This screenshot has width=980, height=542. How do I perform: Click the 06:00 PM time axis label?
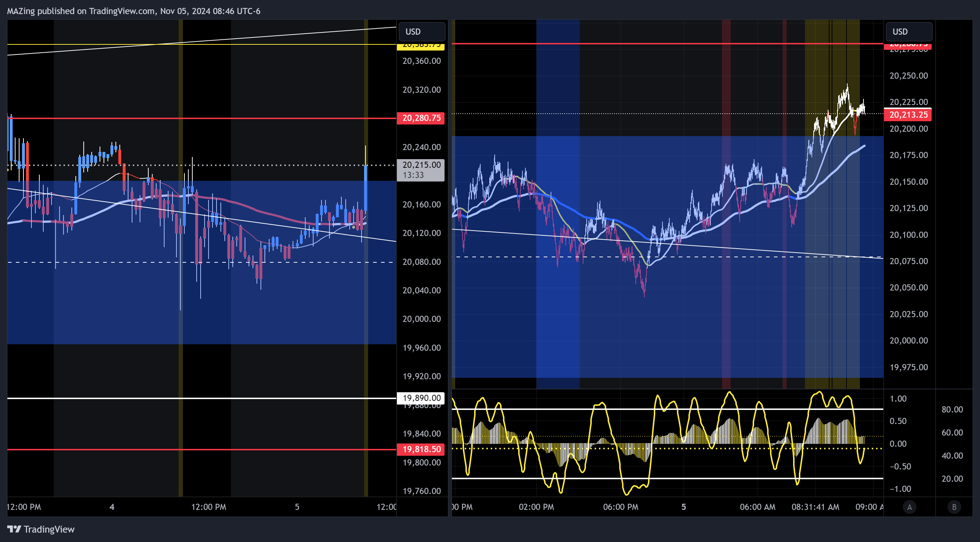tap(621, 507)
